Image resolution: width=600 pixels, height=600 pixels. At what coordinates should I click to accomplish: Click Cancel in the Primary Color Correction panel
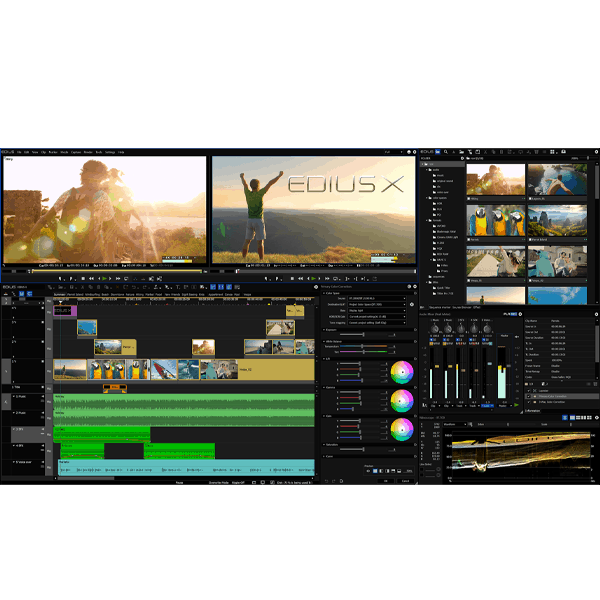coord(404,480)
